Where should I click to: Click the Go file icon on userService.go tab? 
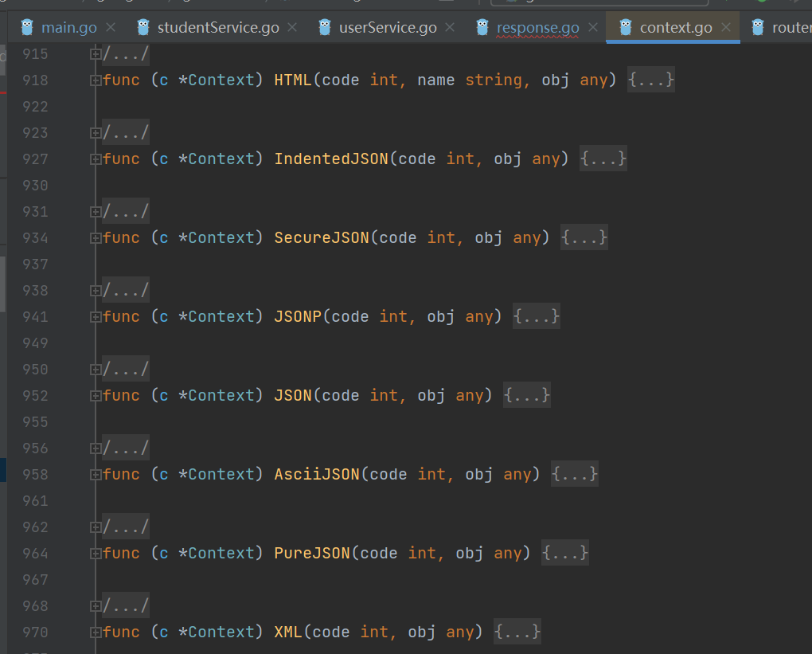click(x=325, y=28)
